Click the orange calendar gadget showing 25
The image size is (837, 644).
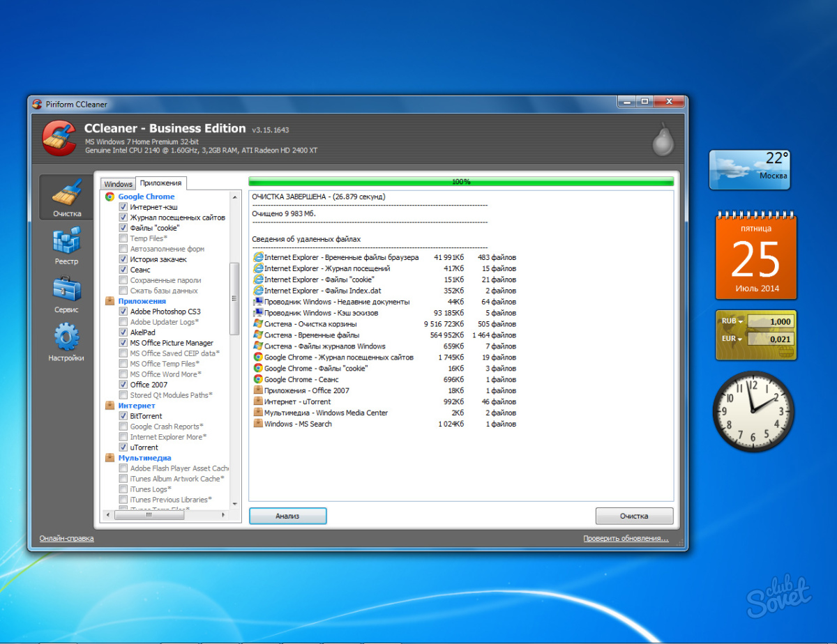756,256
